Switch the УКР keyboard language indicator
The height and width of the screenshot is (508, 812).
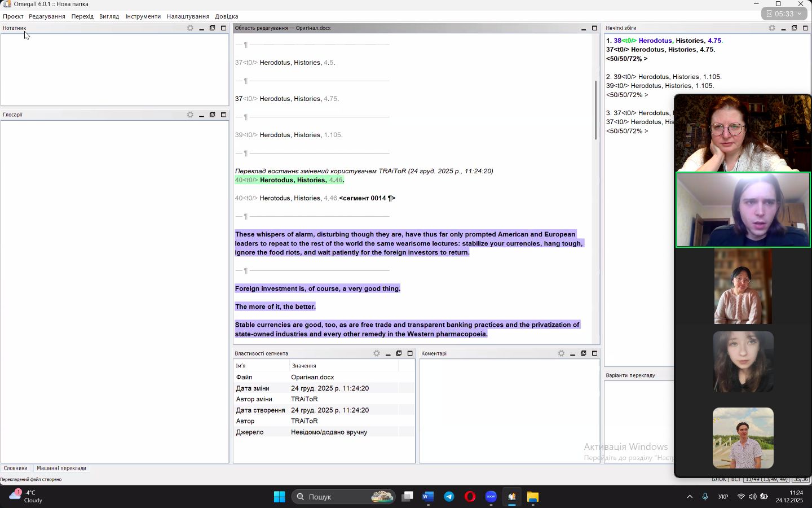pos(723,497)
